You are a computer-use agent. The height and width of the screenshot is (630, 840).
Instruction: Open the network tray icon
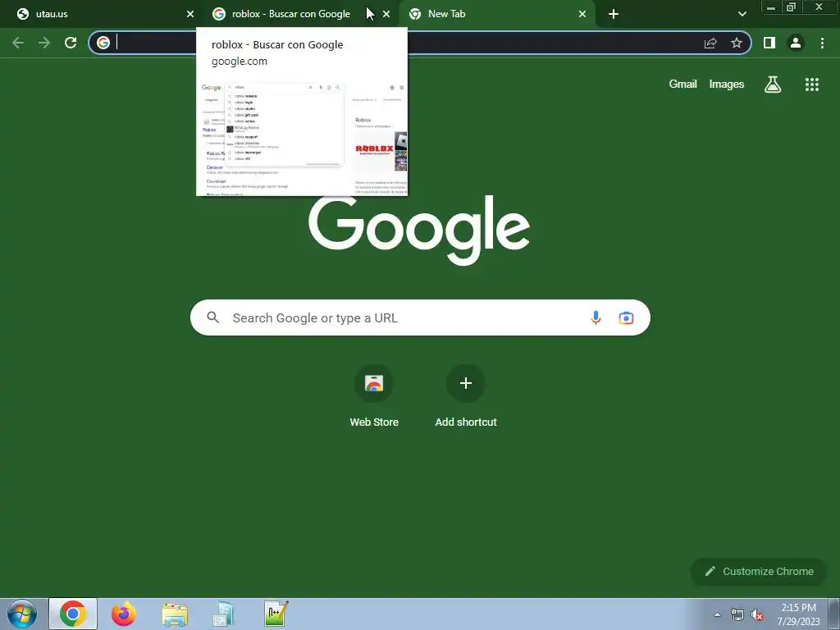click(x=737, y=615)
